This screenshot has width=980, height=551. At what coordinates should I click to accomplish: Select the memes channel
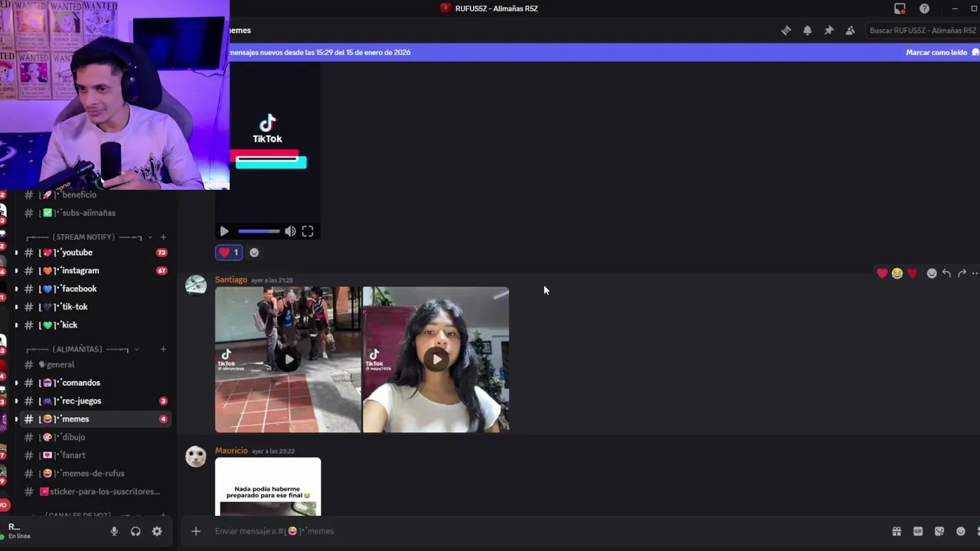point(95,419)
